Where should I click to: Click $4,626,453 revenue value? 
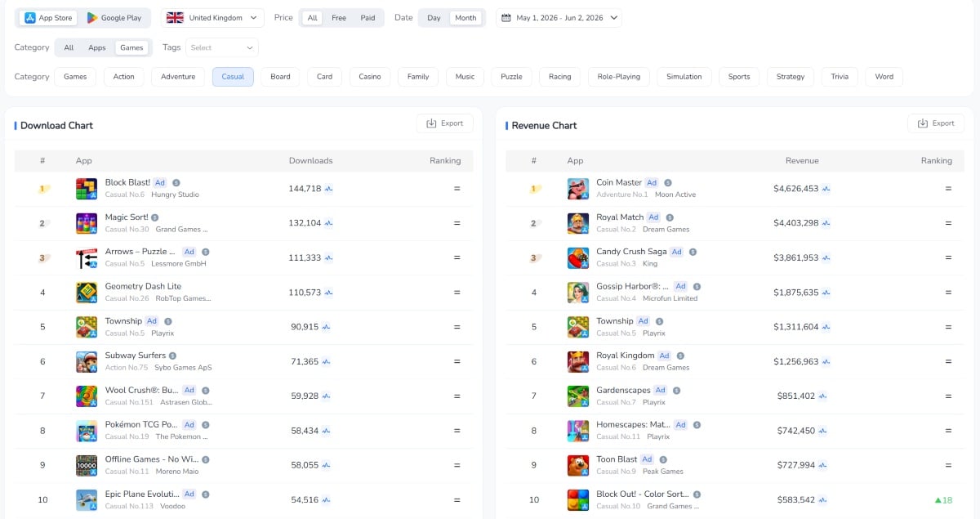pos(795,189)
